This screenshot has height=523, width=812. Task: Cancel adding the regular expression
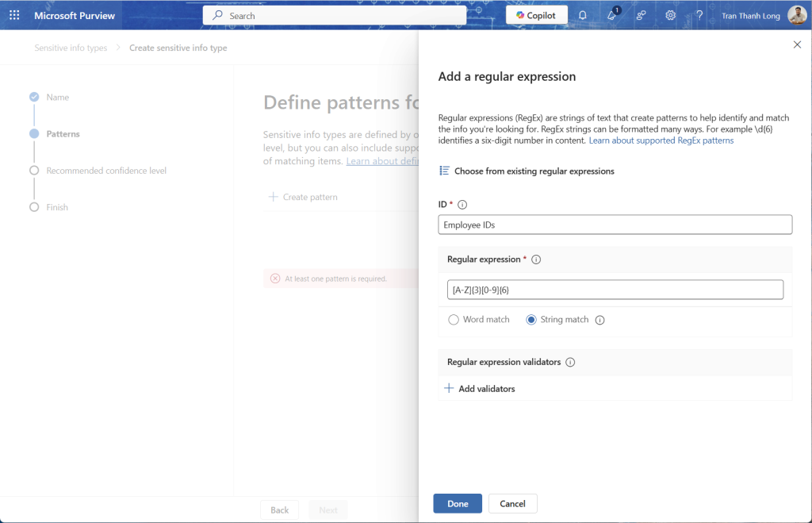tap(512, 503)
